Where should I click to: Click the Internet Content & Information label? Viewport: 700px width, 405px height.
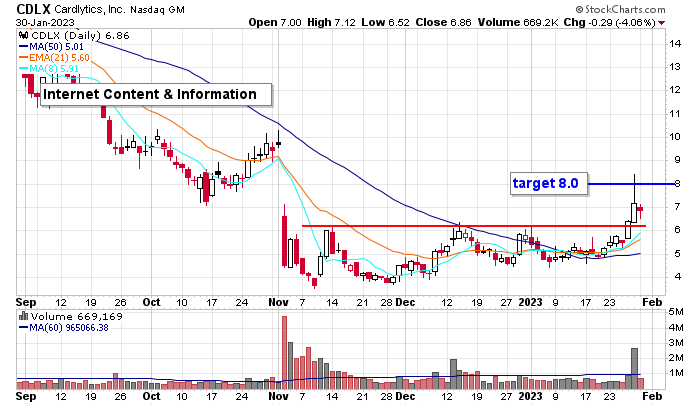[155, 95]
